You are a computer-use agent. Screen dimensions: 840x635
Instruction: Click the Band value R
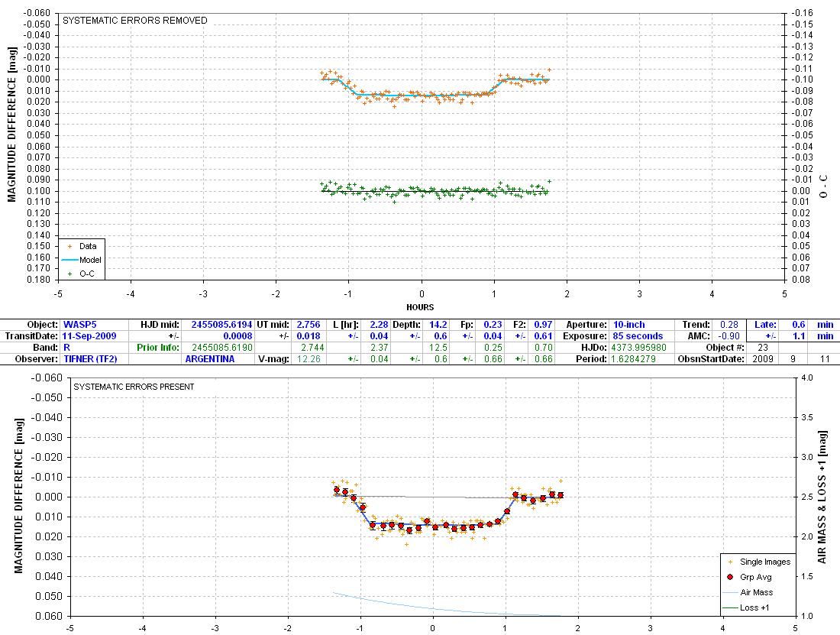(66, 347)
